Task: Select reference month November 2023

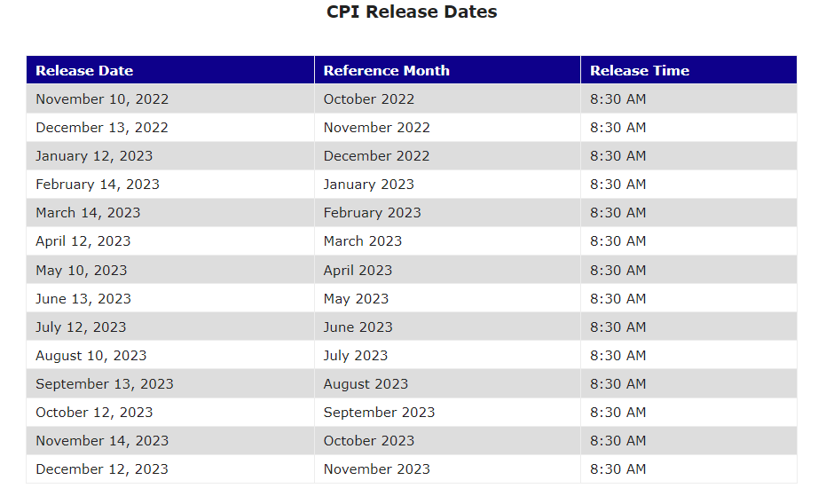Action: [377, 469]
